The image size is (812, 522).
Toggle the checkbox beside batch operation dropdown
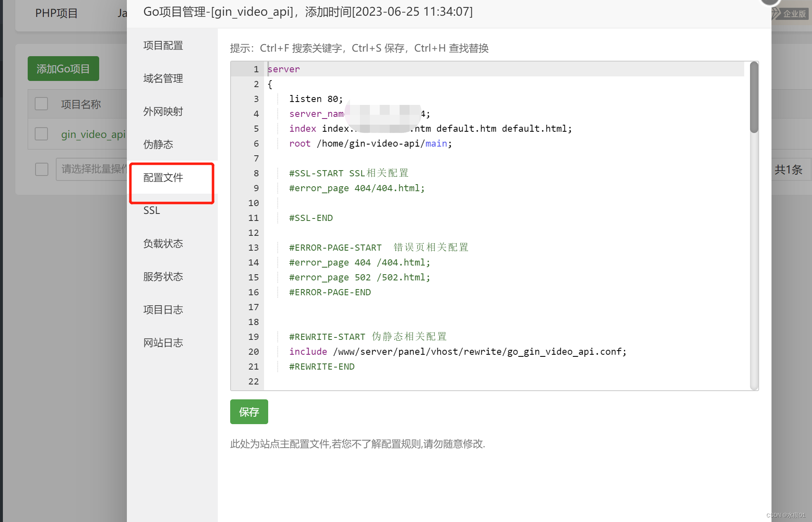tap(41, 169)
